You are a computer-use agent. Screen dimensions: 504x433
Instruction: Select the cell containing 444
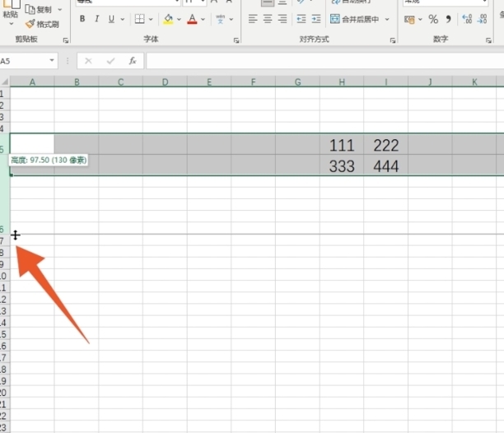(385, 165)
